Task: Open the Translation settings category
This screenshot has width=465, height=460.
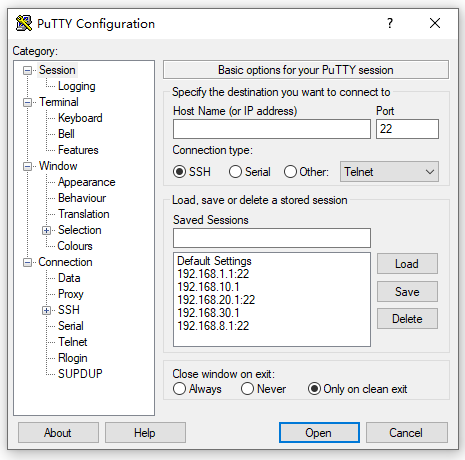Action: 84,214
